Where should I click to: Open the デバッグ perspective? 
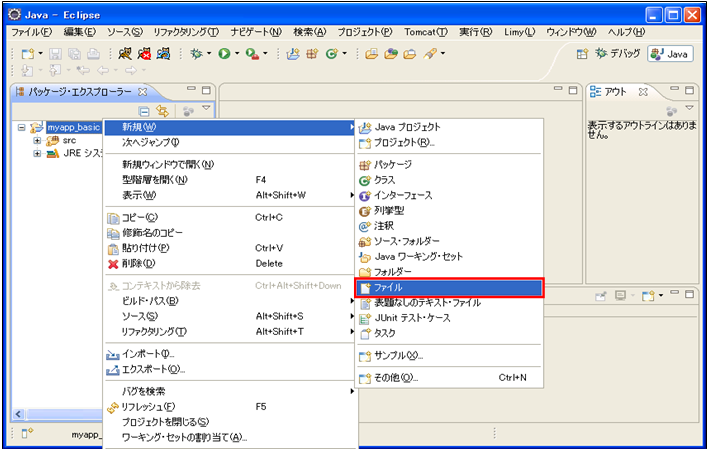point(620,53)
